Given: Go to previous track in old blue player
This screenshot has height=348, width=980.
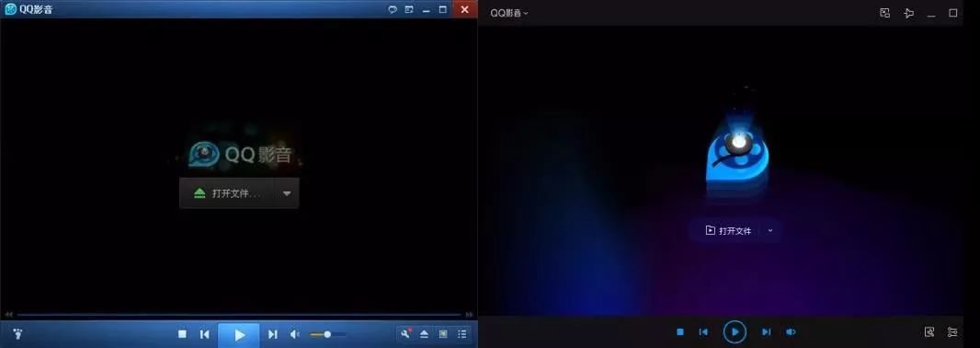Looking at the screenshot, I should [204, 334].
